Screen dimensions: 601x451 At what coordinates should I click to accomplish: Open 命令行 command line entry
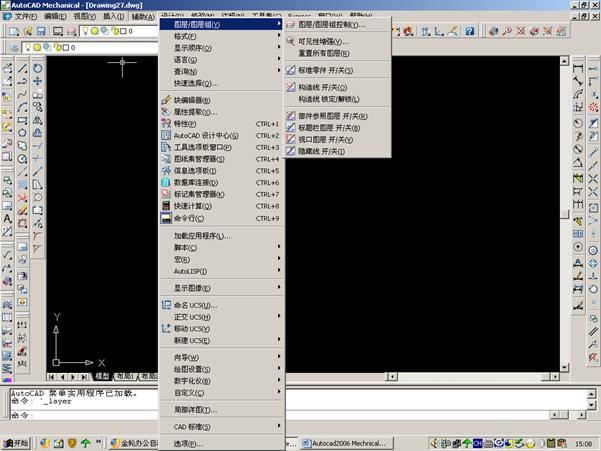point(222,218)
